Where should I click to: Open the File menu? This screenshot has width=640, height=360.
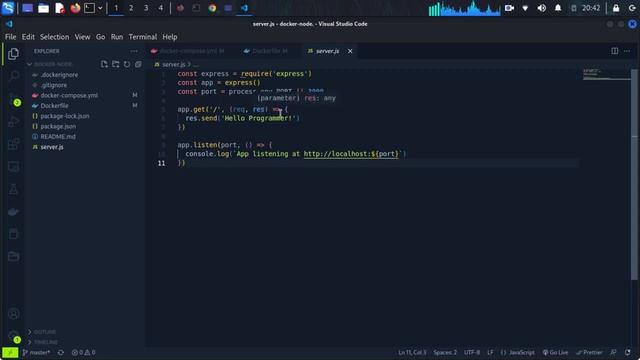(x=11, y=37)
